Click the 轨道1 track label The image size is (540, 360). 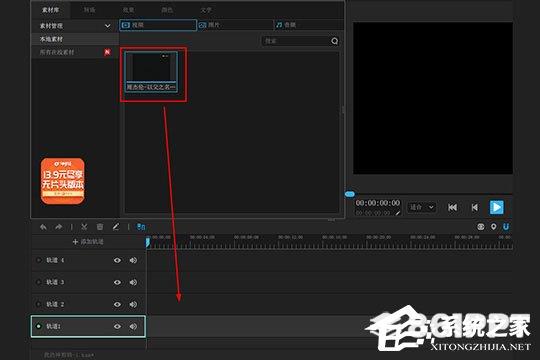point(53,326)
